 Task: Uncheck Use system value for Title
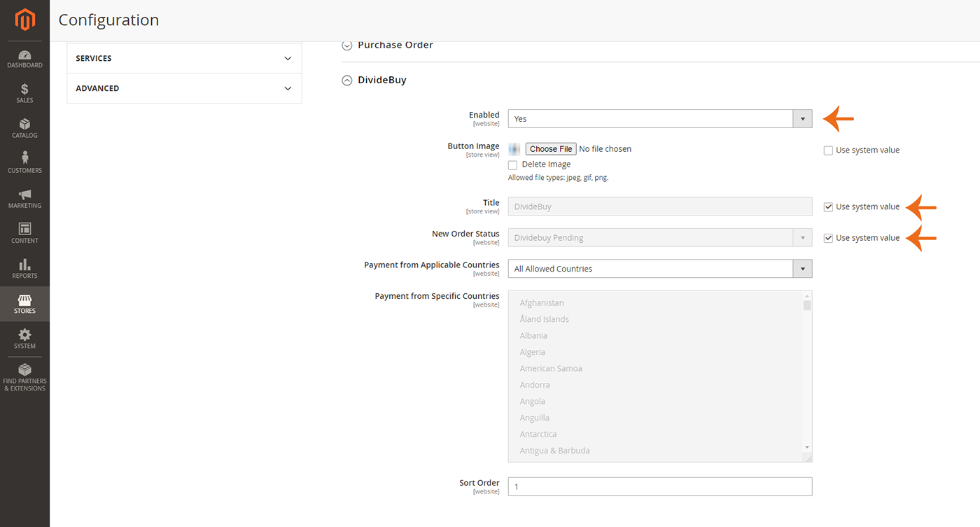(x=828, y=207)
